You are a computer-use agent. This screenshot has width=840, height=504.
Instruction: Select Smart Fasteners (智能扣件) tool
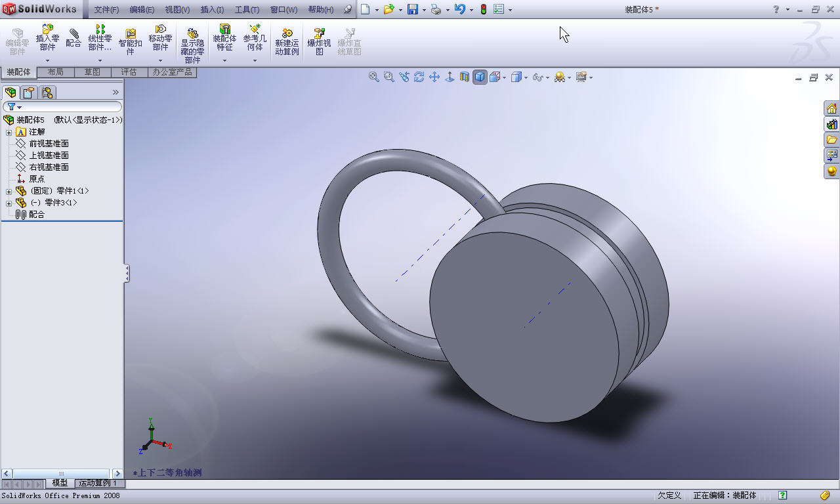[131, 41]
